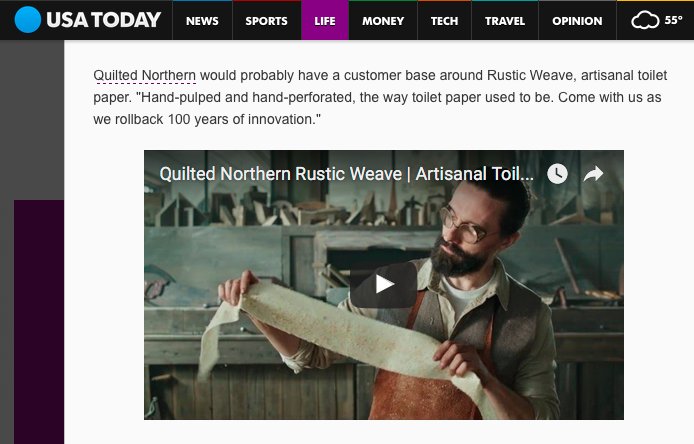694x444 pixels.
Task: Click the USA TODAY blue circle logo
Action: (x=27, y=20)
